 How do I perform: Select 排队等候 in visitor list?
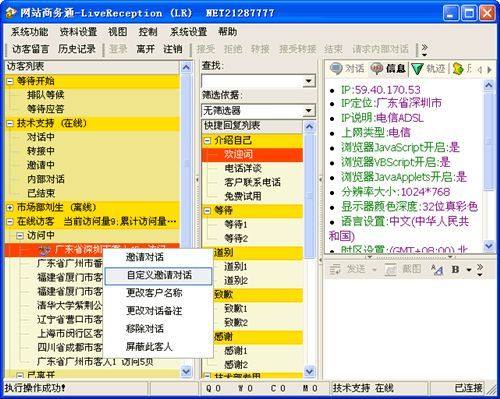point(46,95)
